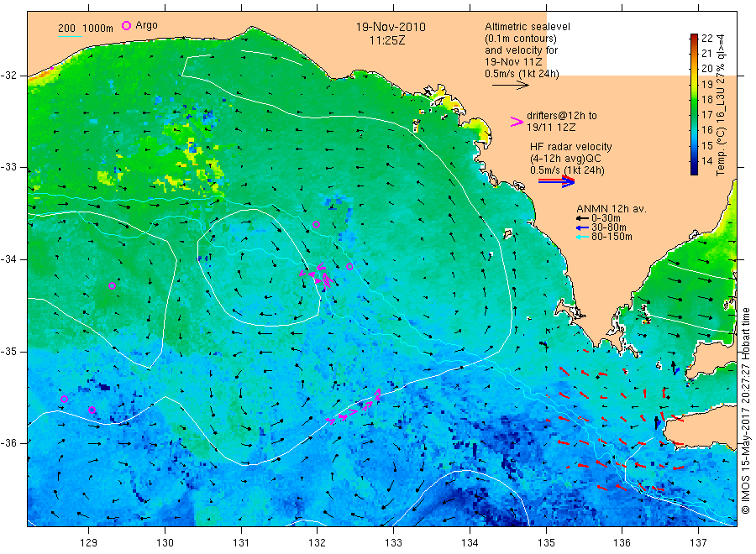Click the -32 latitude axis label

point(8,76)
